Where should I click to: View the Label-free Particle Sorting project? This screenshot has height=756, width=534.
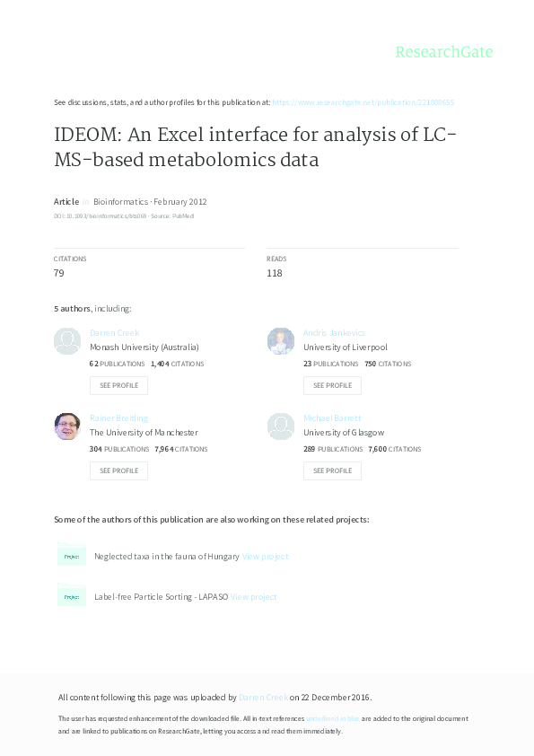click(253, 595)
